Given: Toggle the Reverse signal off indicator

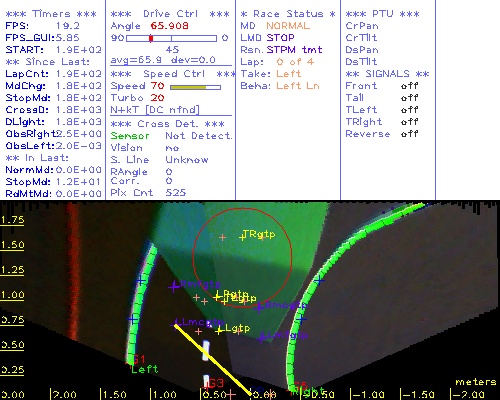Looking at the screenshot, I should pyautogui.click(x=409, y=134).
